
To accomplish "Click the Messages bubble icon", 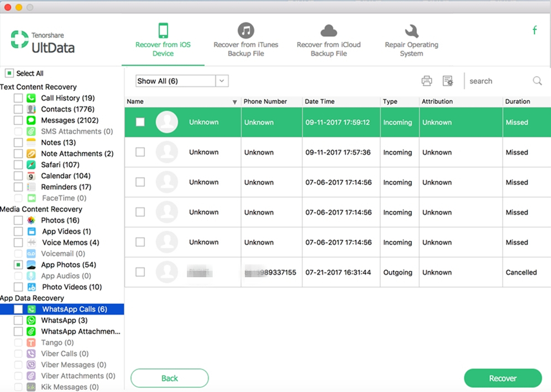I will [32, 120].
